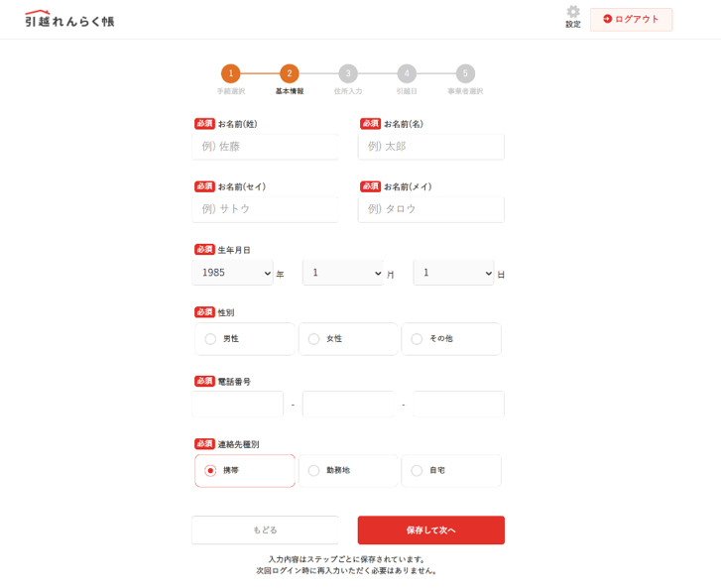Open the settings gear icon

572,14
